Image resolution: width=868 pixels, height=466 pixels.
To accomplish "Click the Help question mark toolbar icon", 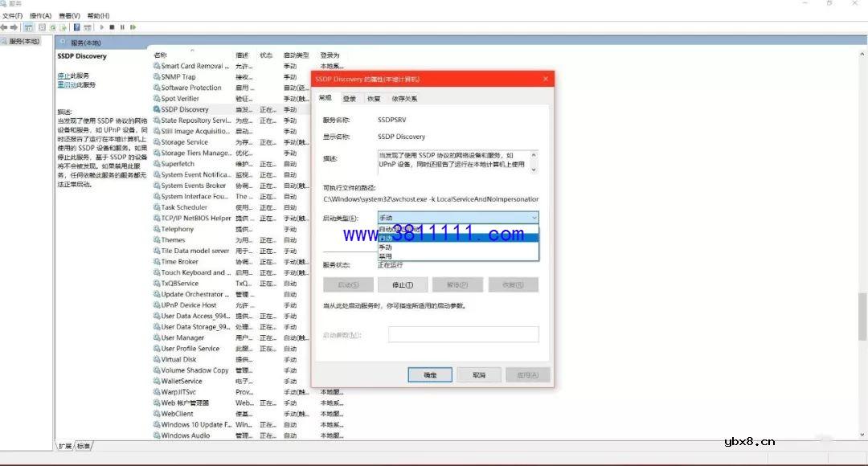I will [x=76, y=27].
